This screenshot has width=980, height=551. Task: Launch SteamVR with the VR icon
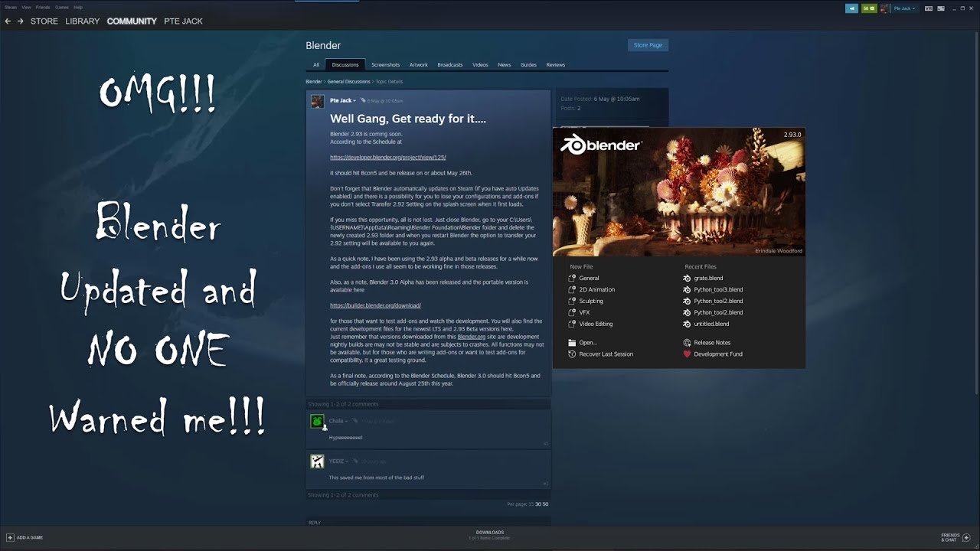click(929, 8)
